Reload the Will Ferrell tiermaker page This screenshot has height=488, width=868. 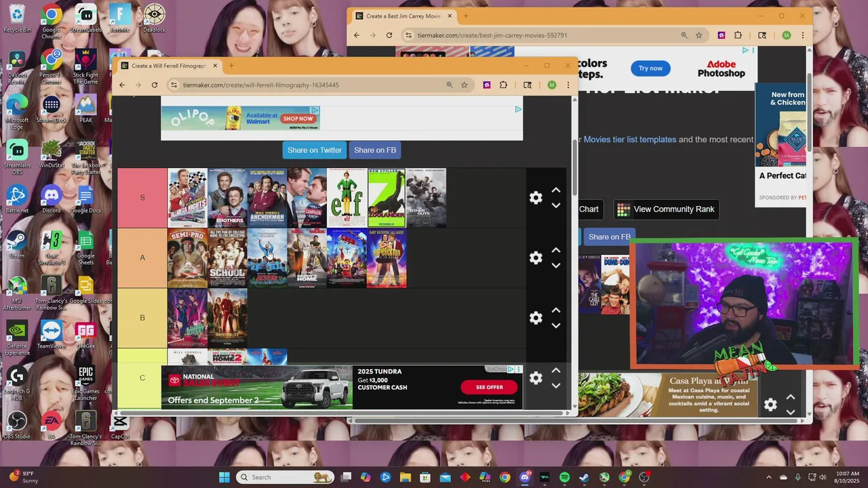155,85
